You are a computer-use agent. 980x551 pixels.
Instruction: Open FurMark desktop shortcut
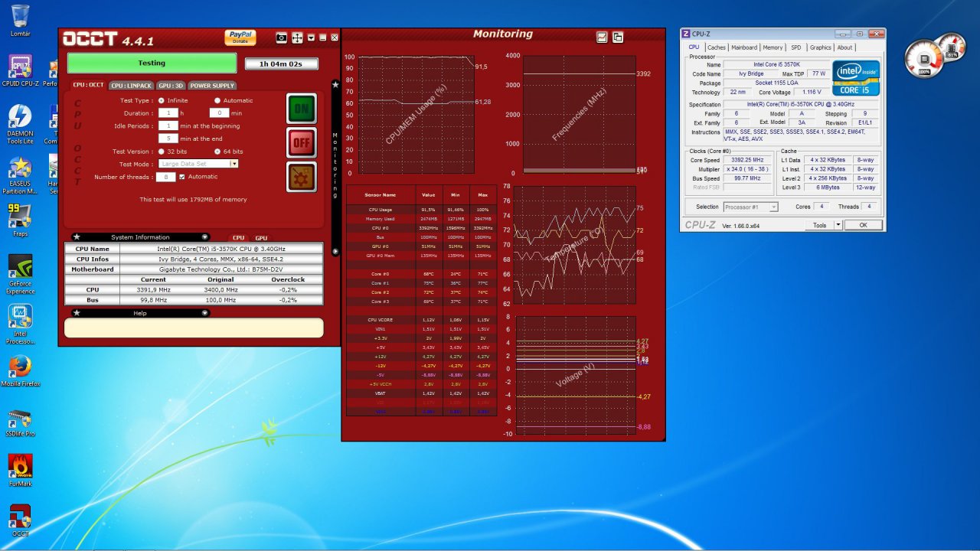[x=21, y=471]
